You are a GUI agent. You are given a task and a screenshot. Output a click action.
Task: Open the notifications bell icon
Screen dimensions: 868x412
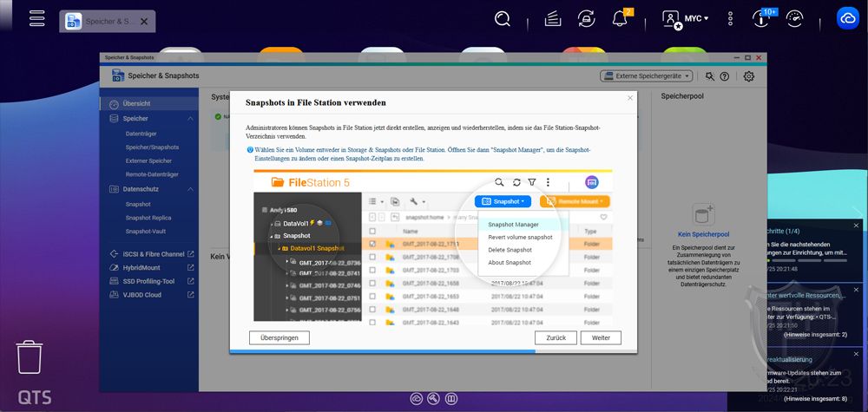tap(620, 19)
